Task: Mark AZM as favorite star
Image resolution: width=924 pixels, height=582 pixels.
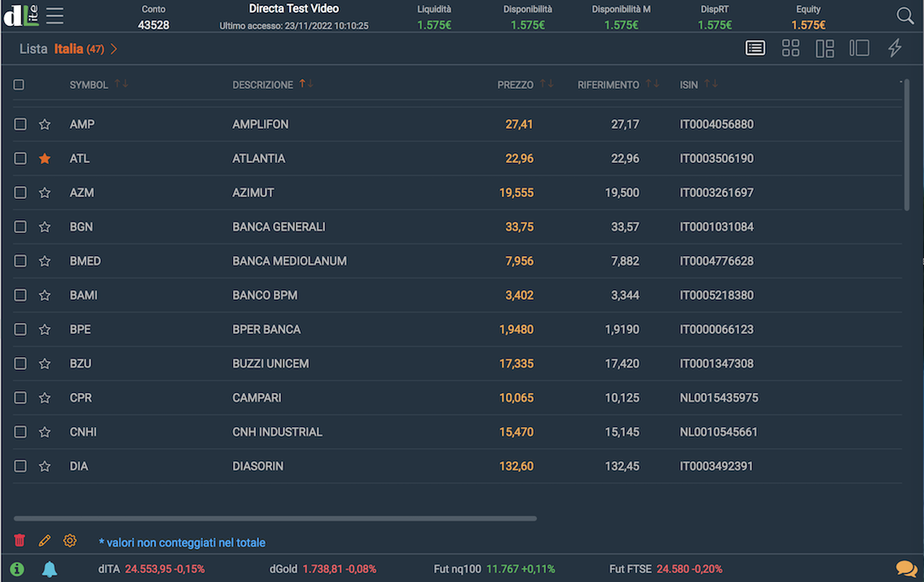Action: tap(45, 193)
